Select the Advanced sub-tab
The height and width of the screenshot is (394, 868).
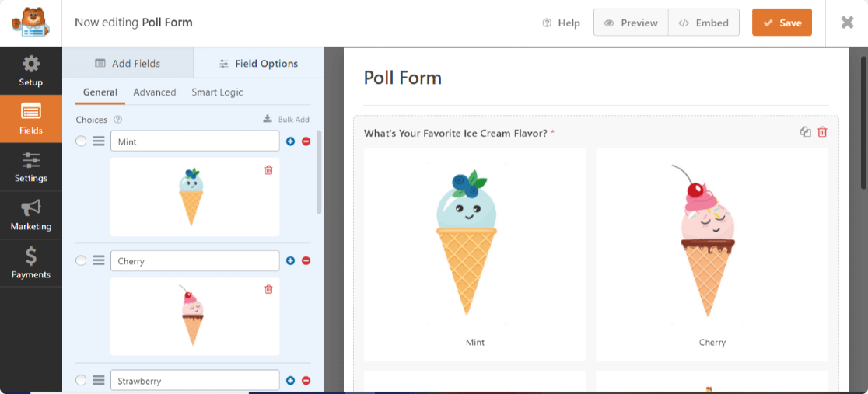coord(155,92)
